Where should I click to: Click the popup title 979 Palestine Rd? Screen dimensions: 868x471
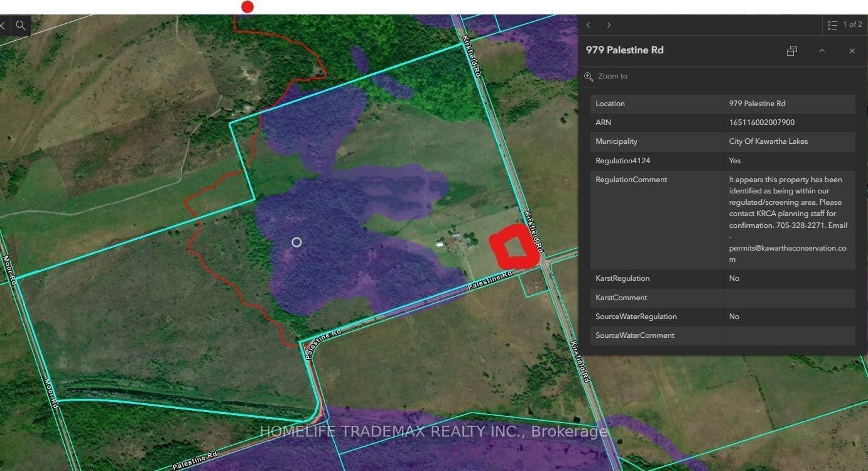(624, 50)
